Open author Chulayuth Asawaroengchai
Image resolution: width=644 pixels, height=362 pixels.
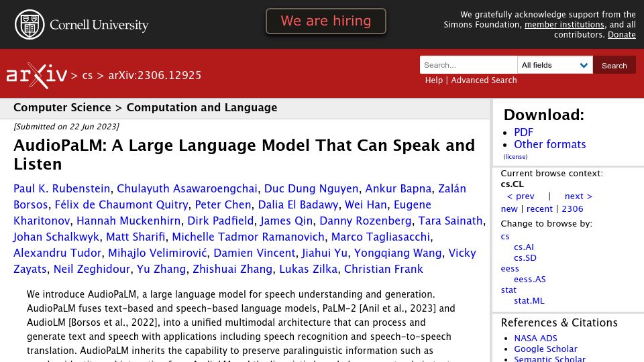point(187,188)
